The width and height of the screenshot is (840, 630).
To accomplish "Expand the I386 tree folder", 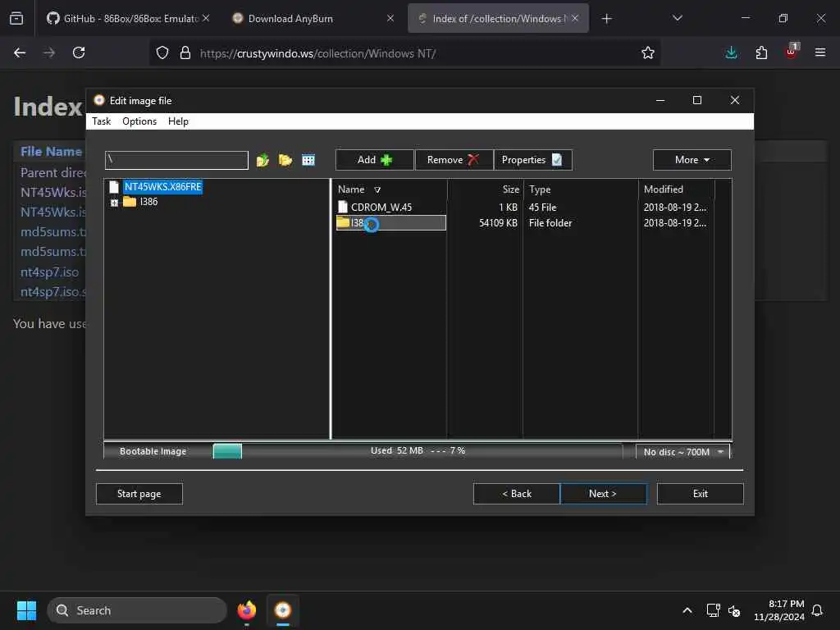I will click(114, 203).
